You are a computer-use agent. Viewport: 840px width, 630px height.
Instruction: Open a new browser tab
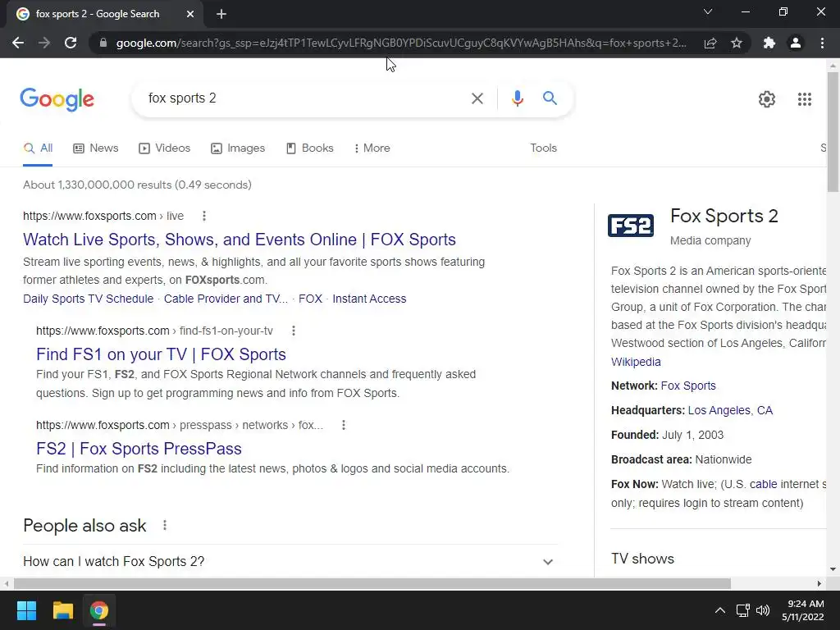tap(221, 14)
